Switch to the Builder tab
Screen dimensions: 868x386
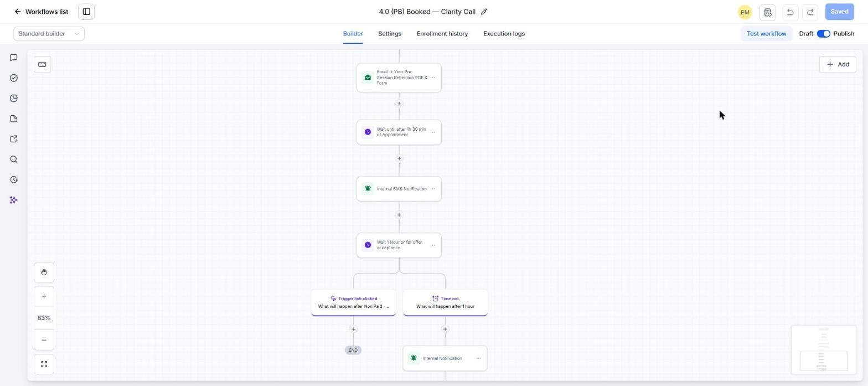pyautogui.click(x=353, y=34)
